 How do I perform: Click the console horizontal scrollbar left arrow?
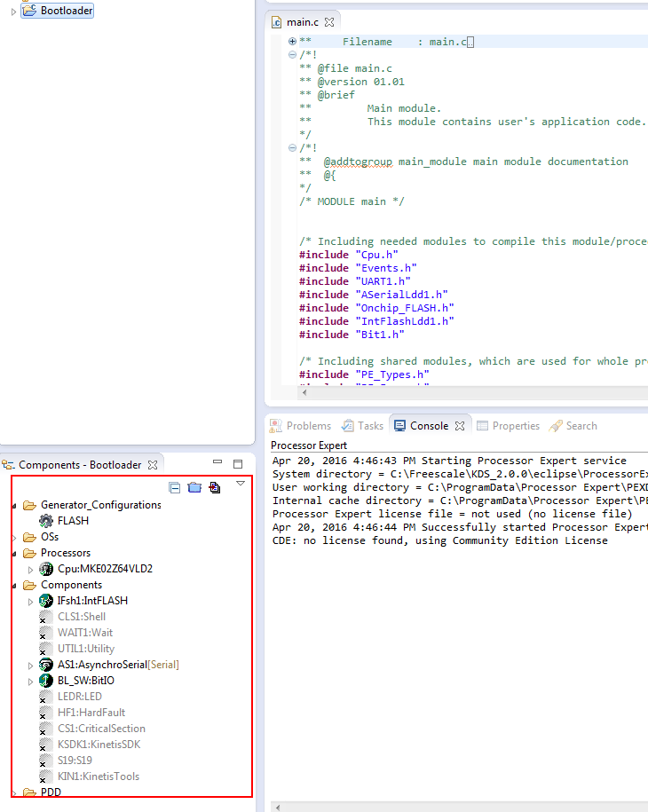pos(278,807)
